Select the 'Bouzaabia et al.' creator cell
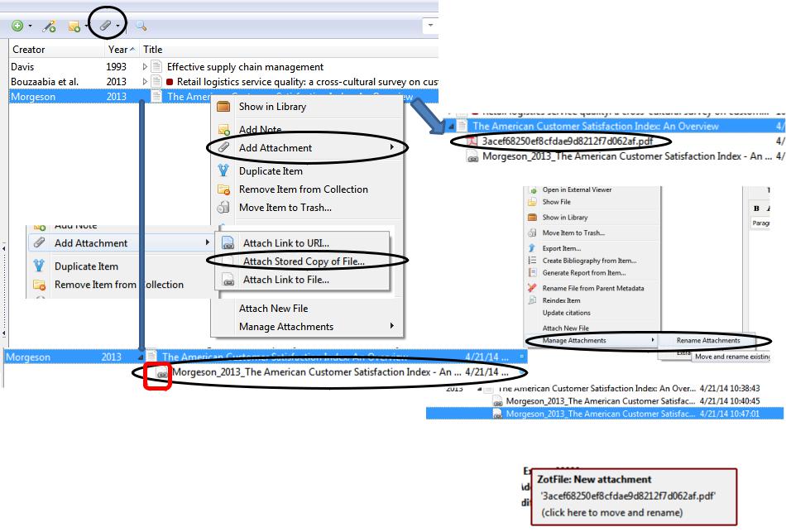Image resolution: width=786 pixels, height=532 pixels. click(45, 82)
